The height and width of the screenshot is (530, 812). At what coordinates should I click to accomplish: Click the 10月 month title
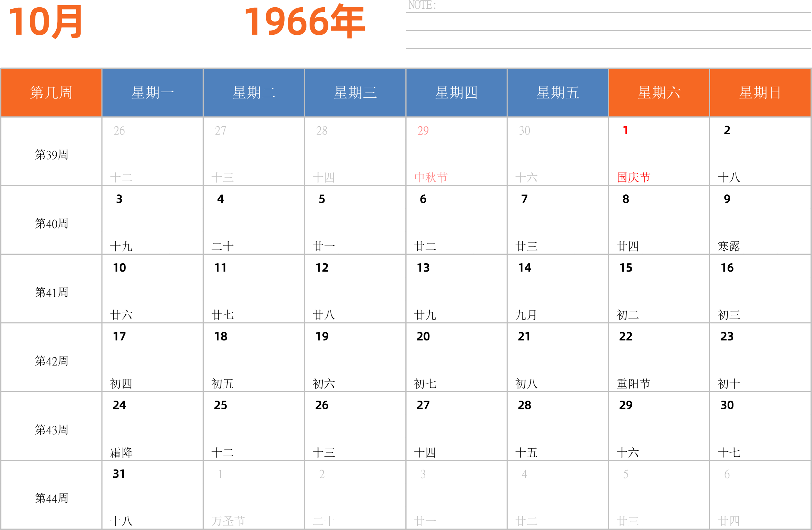pyautogui.click(x=46, y=22)
